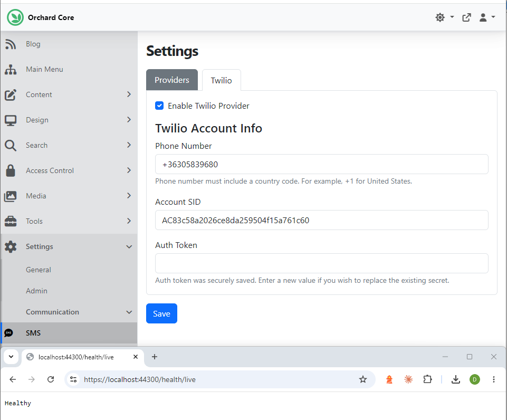The width and height of the screenshot is (507, 420).
Task: Click the browser address bar URL
Action: (140, 379)
